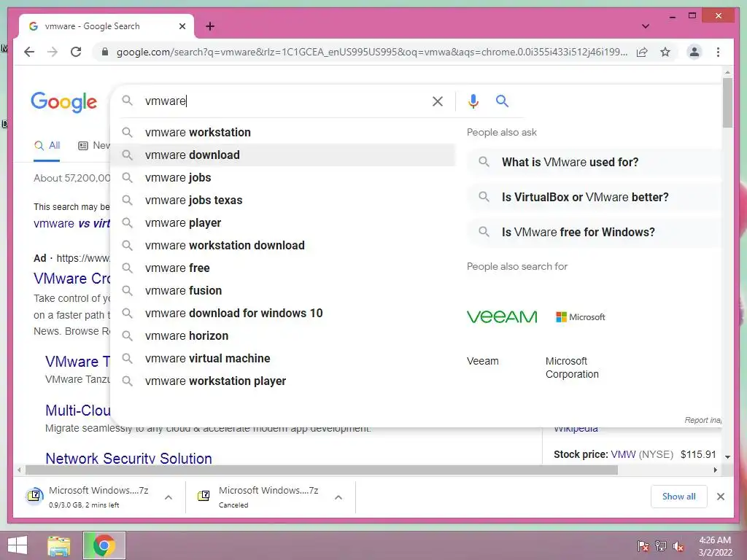Click the Veeam logo thumbnail

(502, 316)
